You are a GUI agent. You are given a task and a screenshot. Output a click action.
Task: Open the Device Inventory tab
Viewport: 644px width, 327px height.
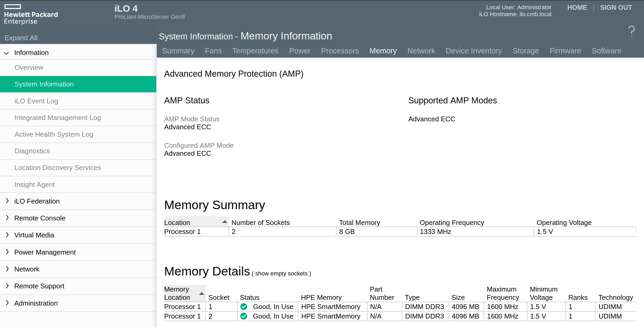click(x=473, y=51)
